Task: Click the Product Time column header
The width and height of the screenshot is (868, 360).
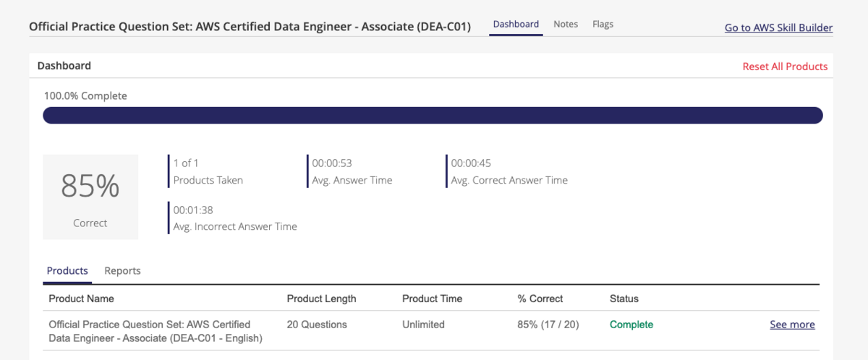Action: click(x=432, y=299)
